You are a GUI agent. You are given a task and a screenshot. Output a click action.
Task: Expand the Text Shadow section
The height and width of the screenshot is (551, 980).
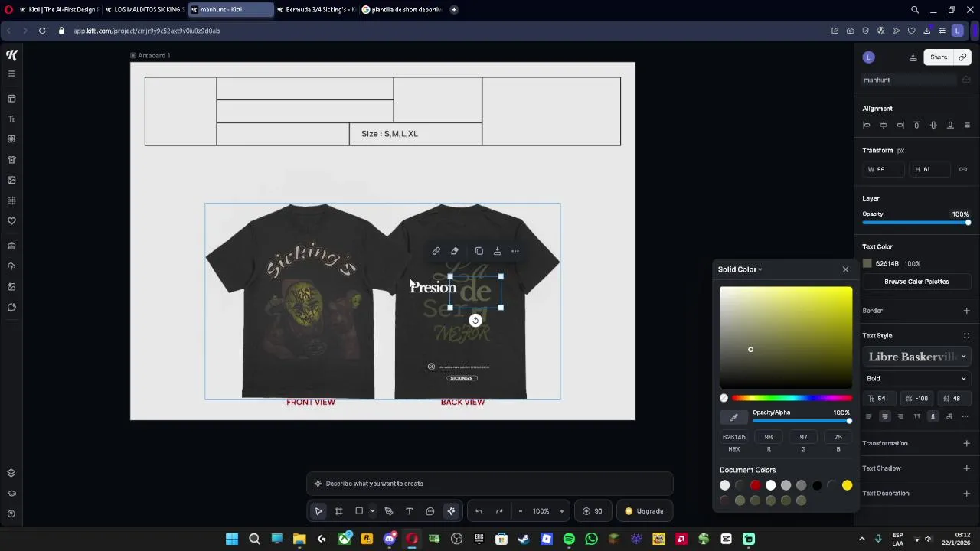[966, 468]
